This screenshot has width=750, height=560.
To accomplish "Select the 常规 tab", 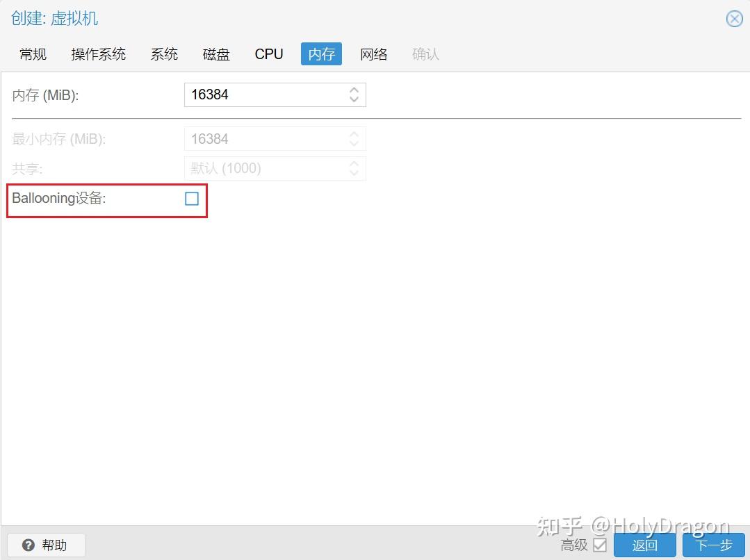I will [x=32, y=53].
